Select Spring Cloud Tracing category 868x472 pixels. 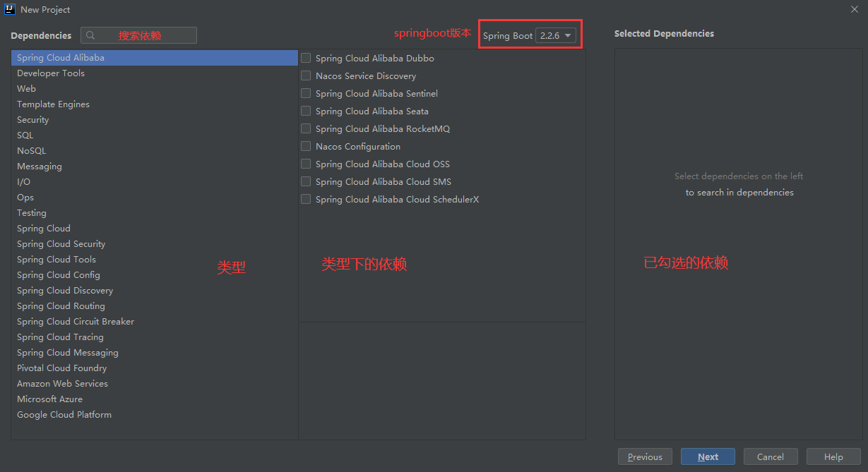[155, 337]
